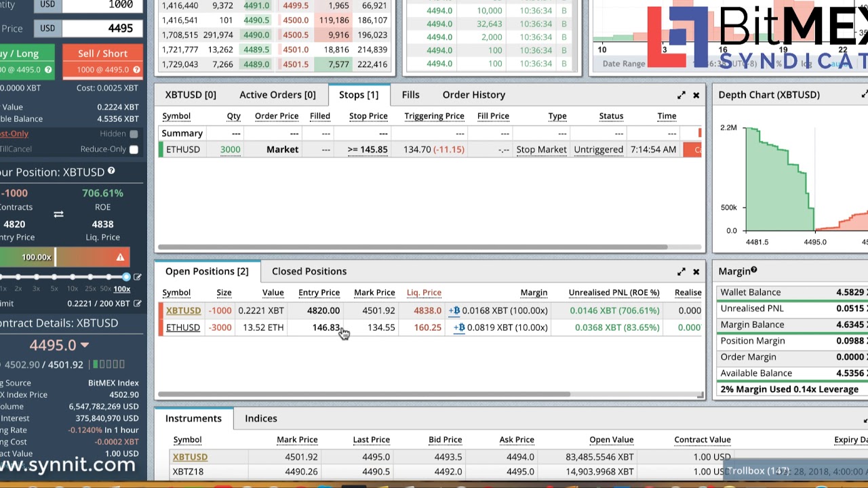The height and width of the screenshot is (488, 868).
Task: Expand the orders panel to fullscreen
Action: [681, 95]
